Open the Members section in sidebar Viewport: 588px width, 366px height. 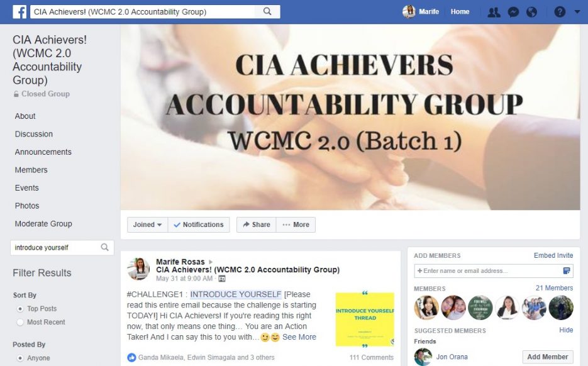pyautogui.click(x=31, y=170)
